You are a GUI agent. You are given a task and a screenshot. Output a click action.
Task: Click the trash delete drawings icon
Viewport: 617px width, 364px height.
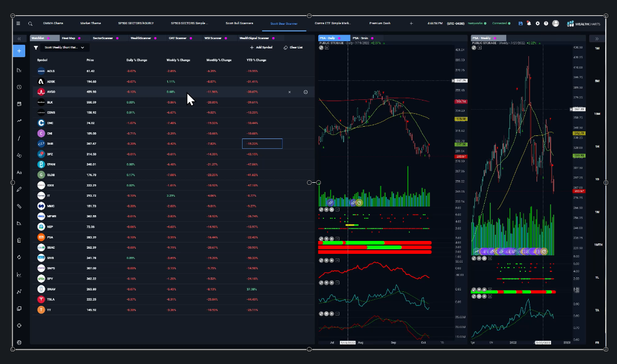point(19,240)
